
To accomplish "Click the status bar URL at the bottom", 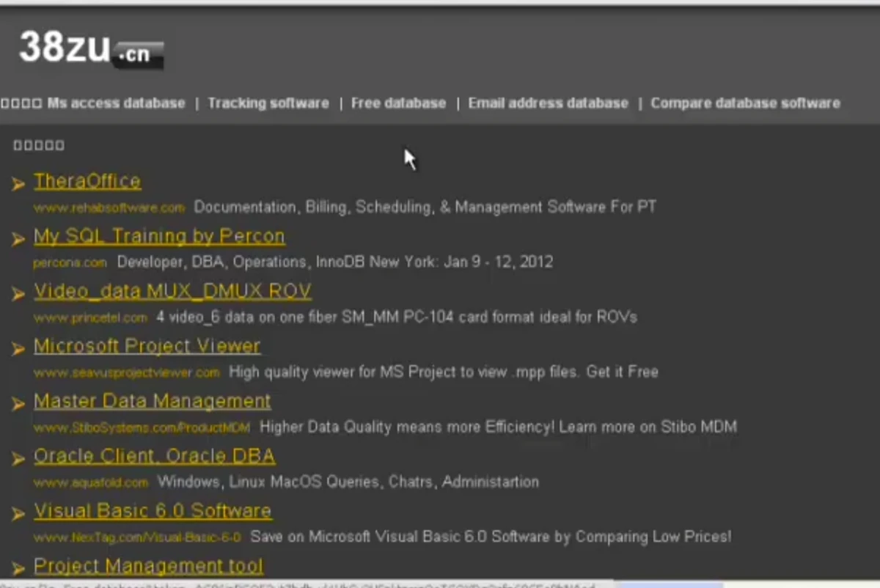I will click(x=293, y=584).
